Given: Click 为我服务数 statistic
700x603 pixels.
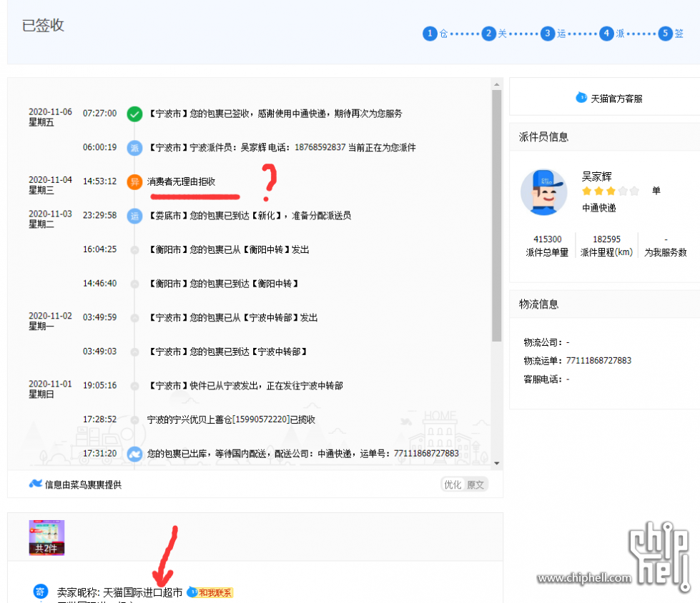Looking at the screenshot, I should pos(665,246).
